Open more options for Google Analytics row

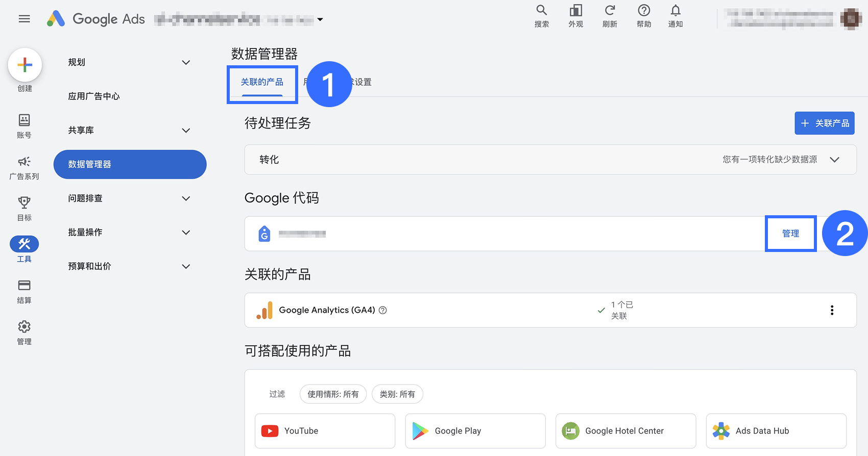coord(832,310)
